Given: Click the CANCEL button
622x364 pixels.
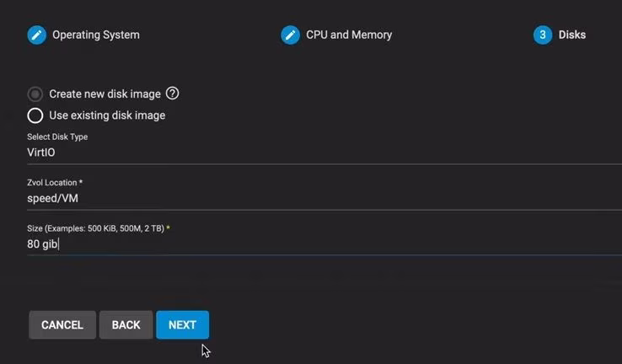Looking at the screenshot, I should click(x=62, y=325).
